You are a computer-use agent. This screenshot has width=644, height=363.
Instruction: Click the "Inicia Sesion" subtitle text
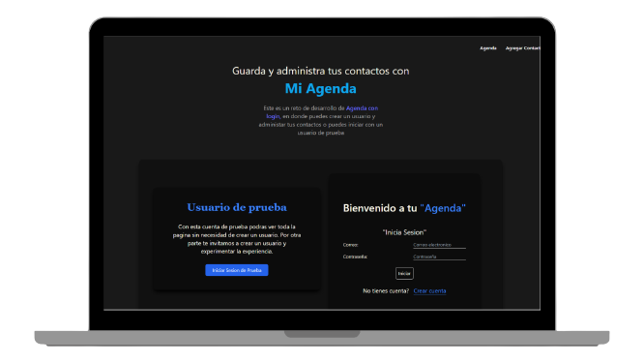click(404, 232)
